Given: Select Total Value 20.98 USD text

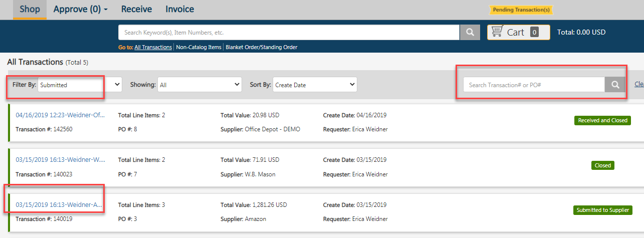Looking at the screenshot, I should (x=250, y=115).
